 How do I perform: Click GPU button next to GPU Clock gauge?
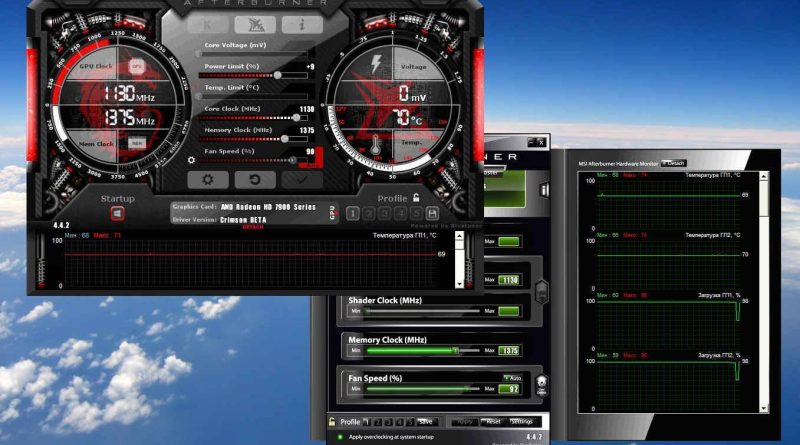[136, 66]
